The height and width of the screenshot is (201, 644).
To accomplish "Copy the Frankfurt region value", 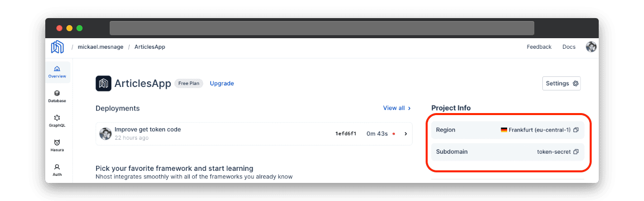I will point(576,130).
